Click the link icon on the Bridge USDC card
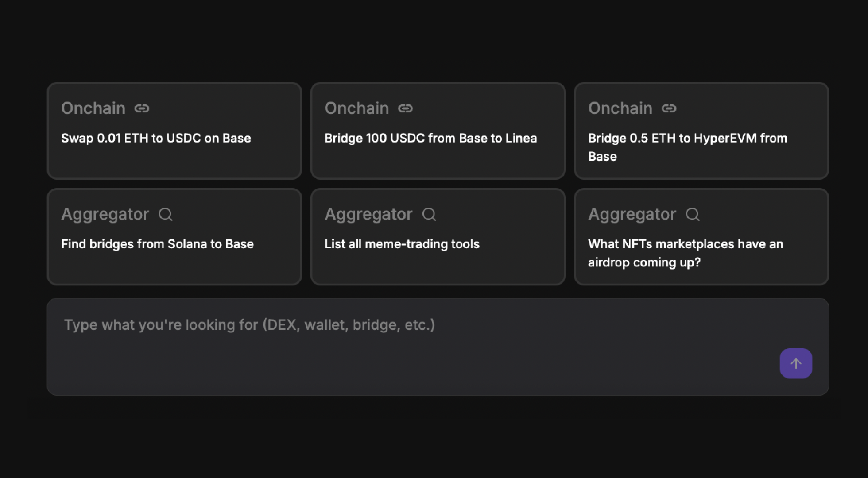Screen dimensions: 868x478 [405, 108]
